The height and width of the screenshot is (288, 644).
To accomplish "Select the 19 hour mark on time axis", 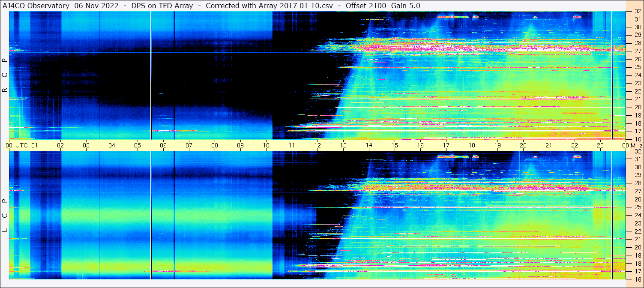I will coord(497,145).
